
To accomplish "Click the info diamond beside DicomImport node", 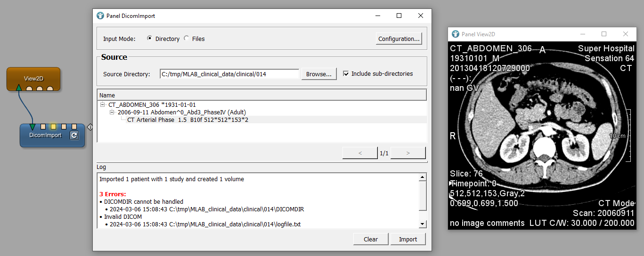I will [x=90, y=127].
